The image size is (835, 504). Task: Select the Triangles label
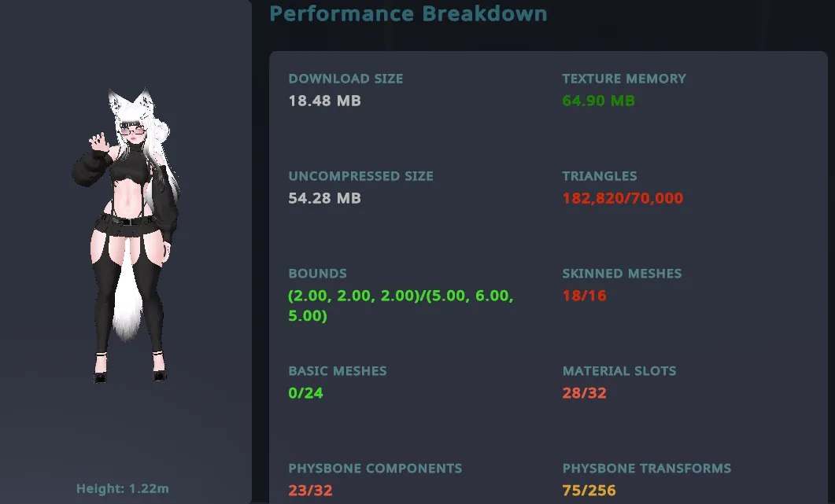click(600, 176)
